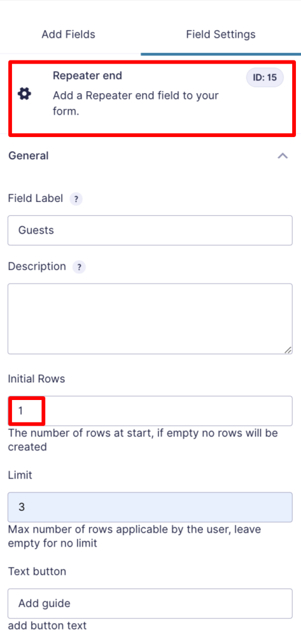301x644 pixels.
Task: Open the Field Label help tooltip icon
Action: tap(76, 199)
